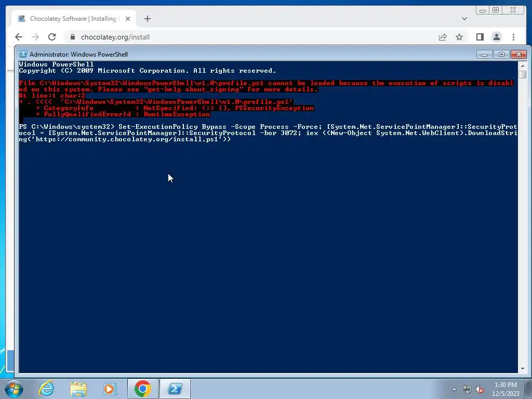Click the Show desktop strip
The height and width of the screenshot is (399, 532).
pos(529,389)
